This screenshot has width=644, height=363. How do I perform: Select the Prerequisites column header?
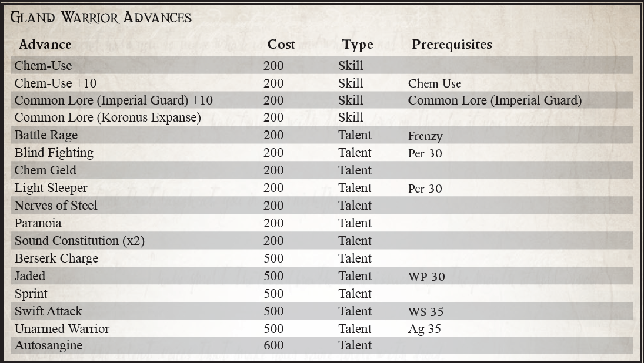(452, 44)
